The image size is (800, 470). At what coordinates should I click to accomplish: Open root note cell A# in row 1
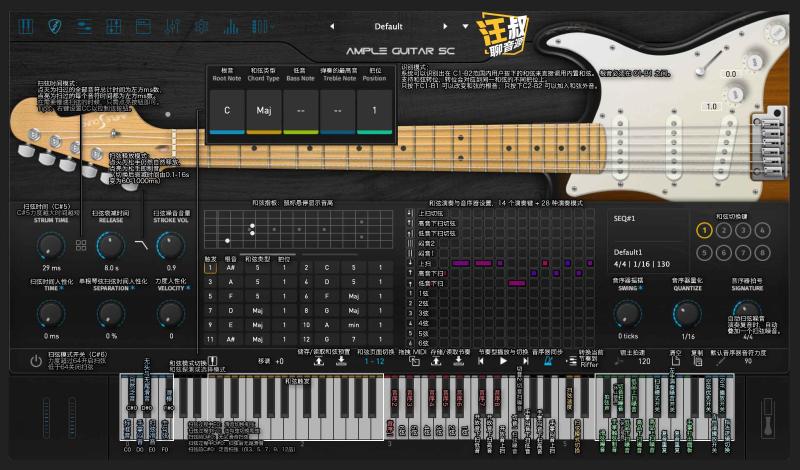[x=231, y=267]
